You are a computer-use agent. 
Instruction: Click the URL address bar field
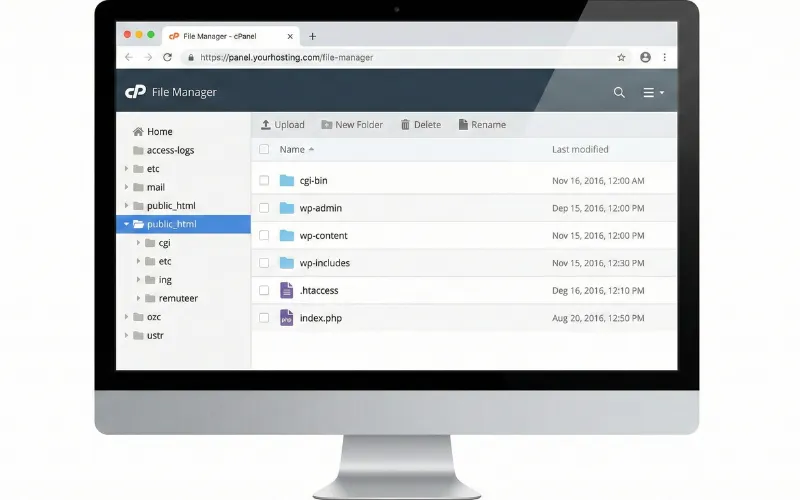406,57
